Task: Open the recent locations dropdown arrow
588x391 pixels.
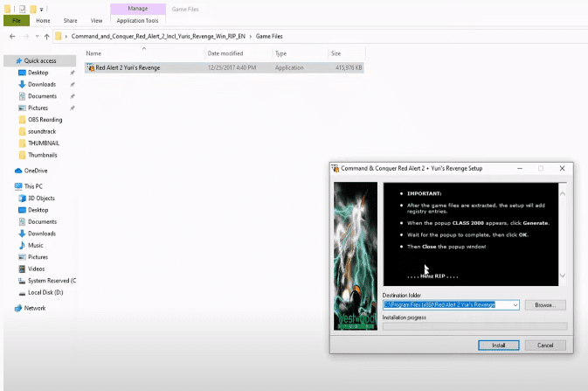Action: [x=37, y=36]
